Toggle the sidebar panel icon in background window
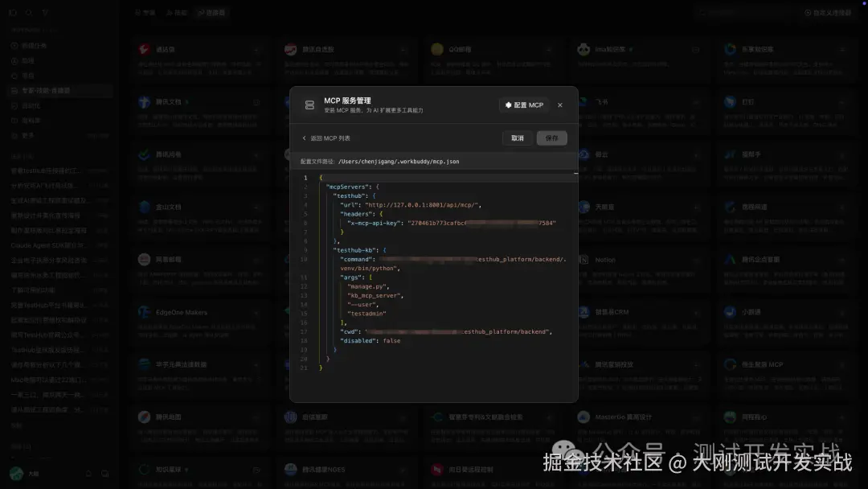The width and height of the screenshot is (868, 489). click(x=14, y=12)
